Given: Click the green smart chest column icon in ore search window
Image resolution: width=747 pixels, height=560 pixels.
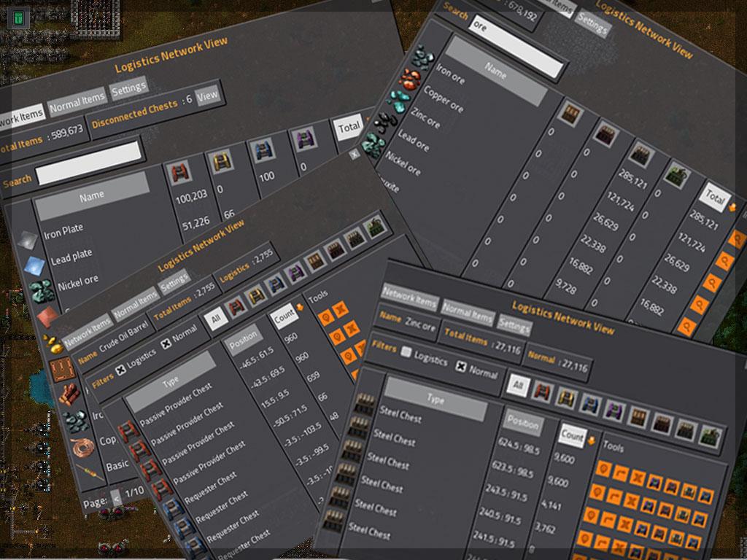Looking at the screenshot, I should (677, 174).
